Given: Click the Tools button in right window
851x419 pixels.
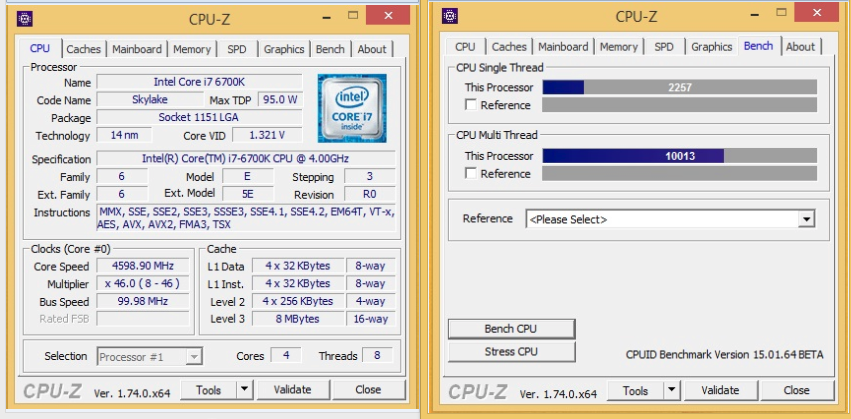Looking at the screenshot, I should point(635,390).
